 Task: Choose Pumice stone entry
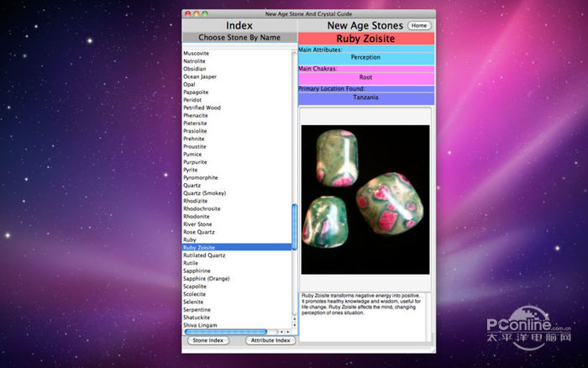[192, 155]
